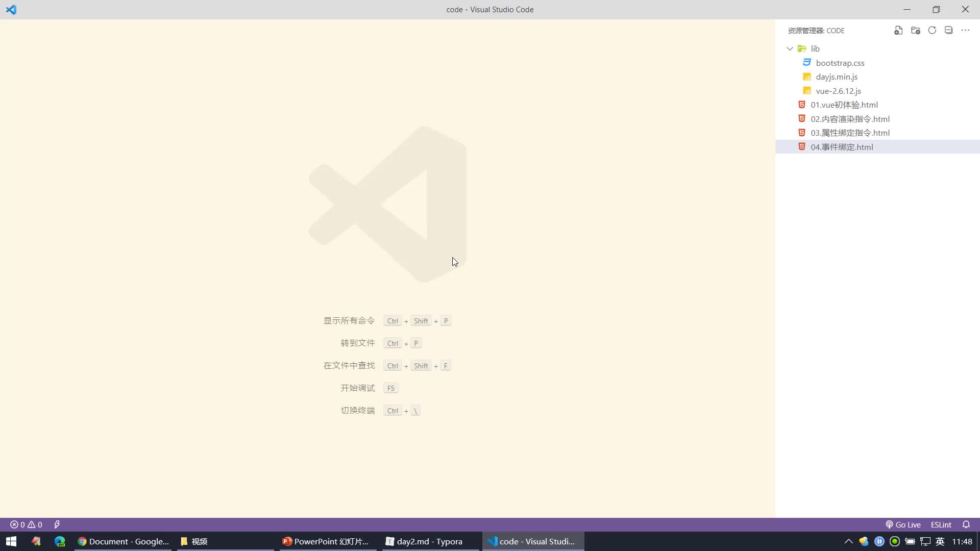The width and height of the screenshot is (980, 551).
Task: Refresh the explorer file list
Action: (x=932, y=31)
